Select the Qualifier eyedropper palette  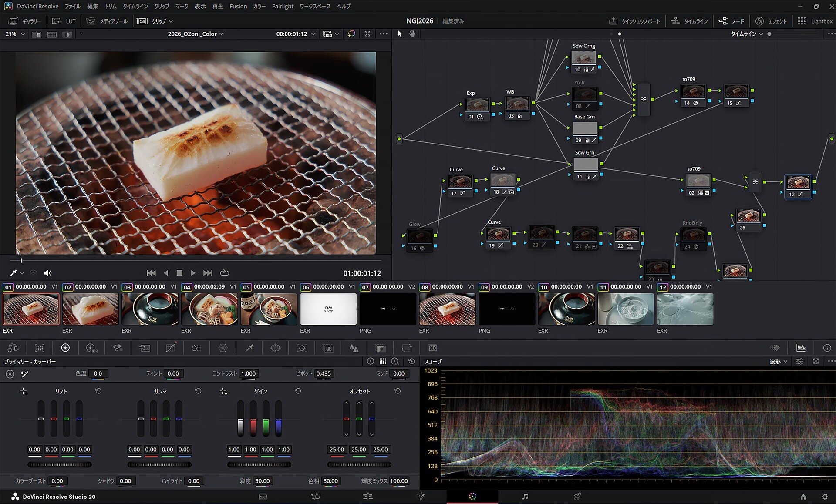click(x=249, y=348)
